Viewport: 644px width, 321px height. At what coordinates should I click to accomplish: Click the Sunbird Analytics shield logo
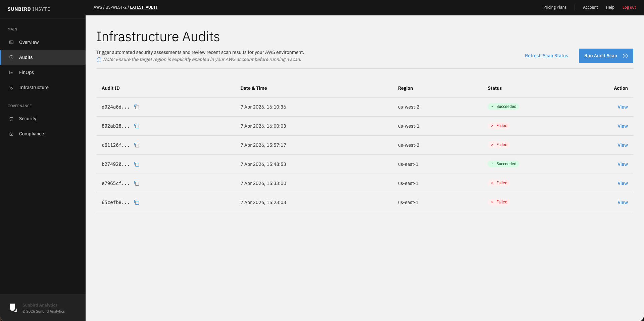(x=13, y=308)
